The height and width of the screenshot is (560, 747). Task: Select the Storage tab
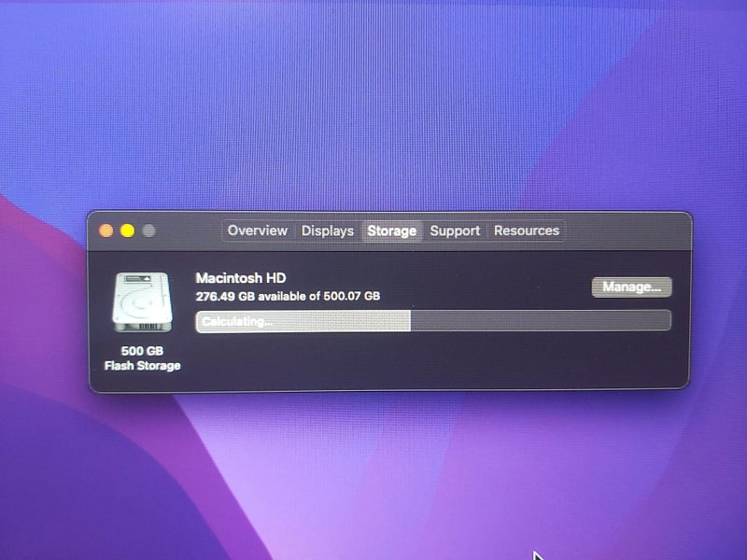point(391,231)
